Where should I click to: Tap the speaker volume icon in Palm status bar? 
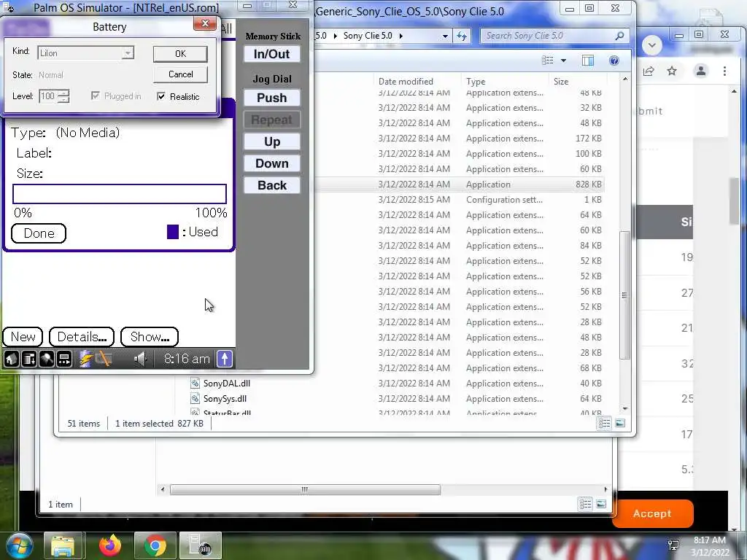click(x=140, y=359)
